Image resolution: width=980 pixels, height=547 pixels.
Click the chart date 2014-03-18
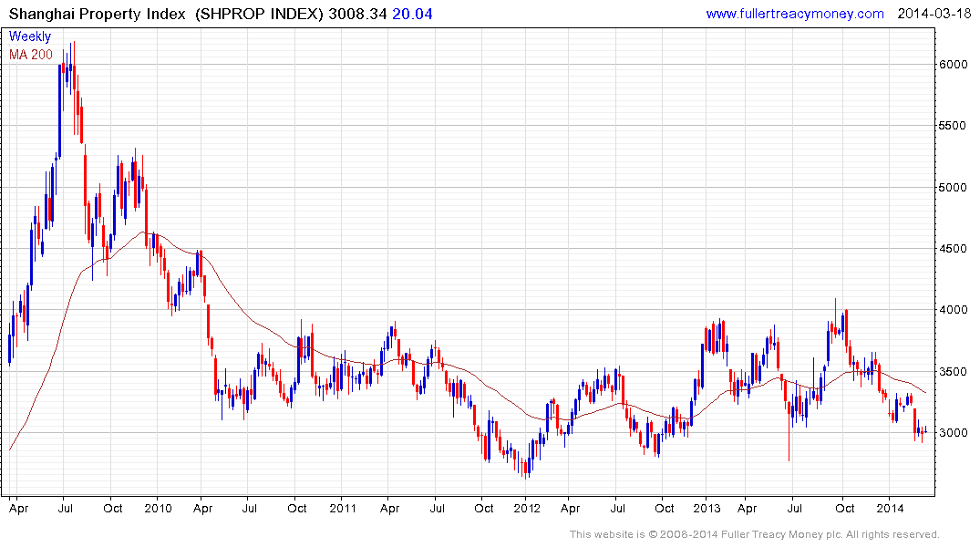tap(933, 14)
